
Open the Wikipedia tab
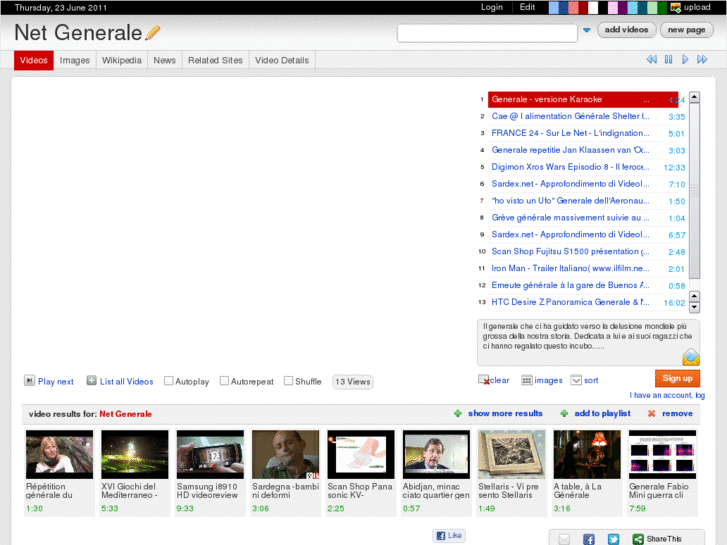pyautogui.click(x=121, y=60)
